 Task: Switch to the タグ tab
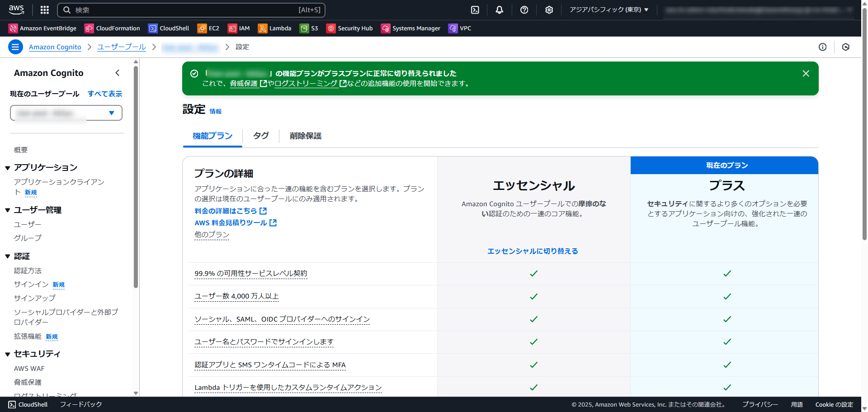(x=261, y=136)
